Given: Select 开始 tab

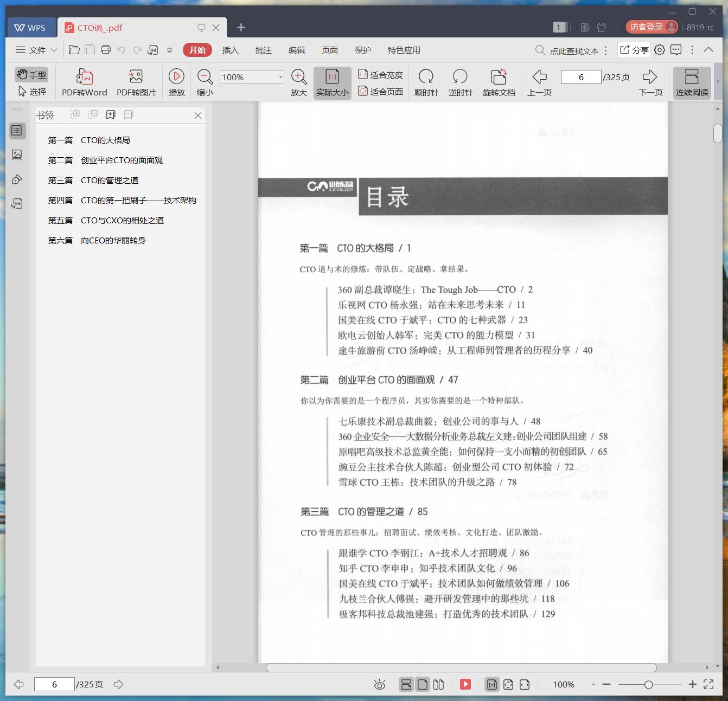Looking at the screenshot, I should click(197, 50).
